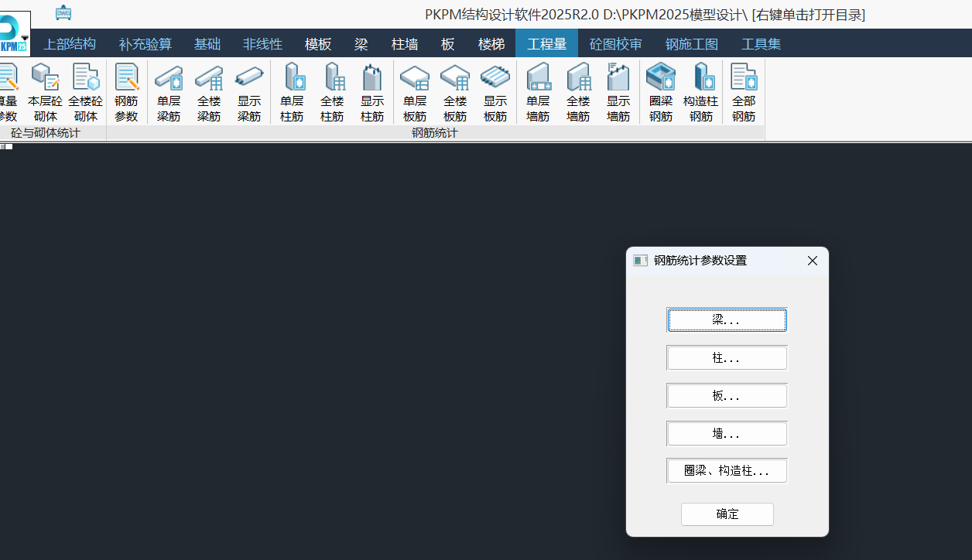Run 单层柱筋 statistics
The image size is (972, 560).
292,92
